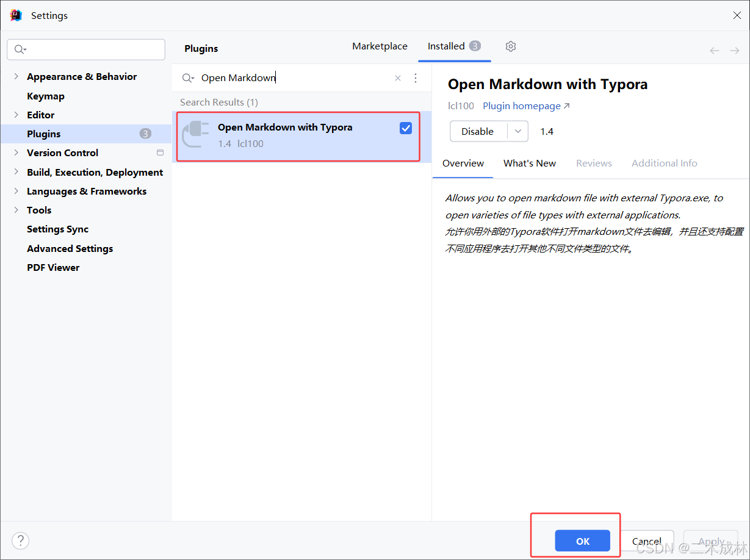Expand the Tools settings node
This screenshot has height=560, width=750.
(16, 210)
